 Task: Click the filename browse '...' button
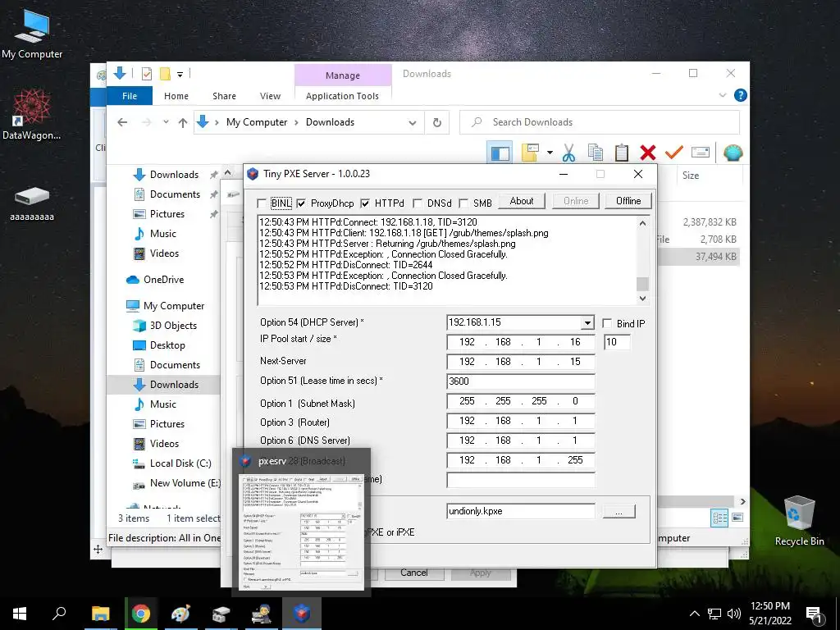click(x=619, y=511)
